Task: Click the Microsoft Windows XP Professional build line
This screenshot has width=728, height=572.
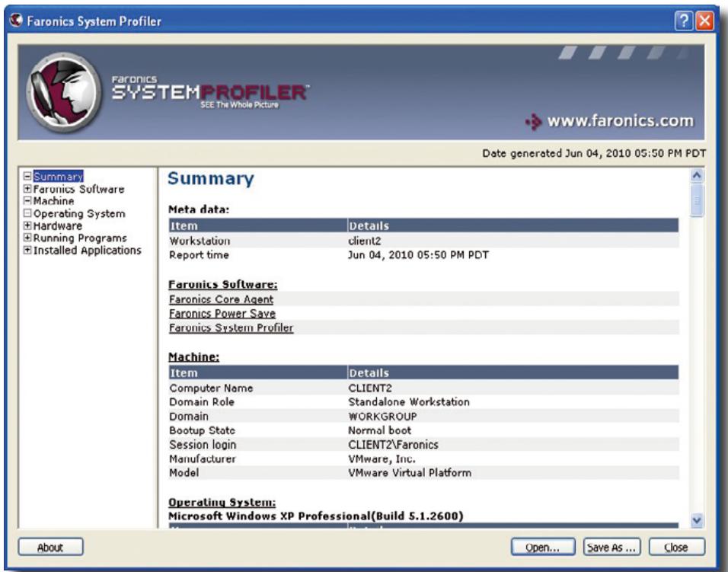Action: coord(316,516)
